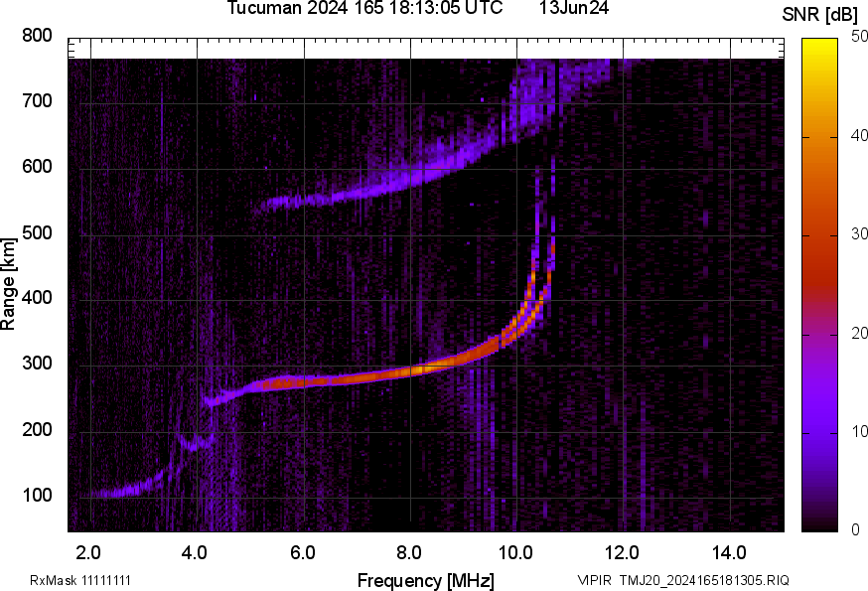
Task: Click the colorbar tick value '0'
Action: coord(855,530)
